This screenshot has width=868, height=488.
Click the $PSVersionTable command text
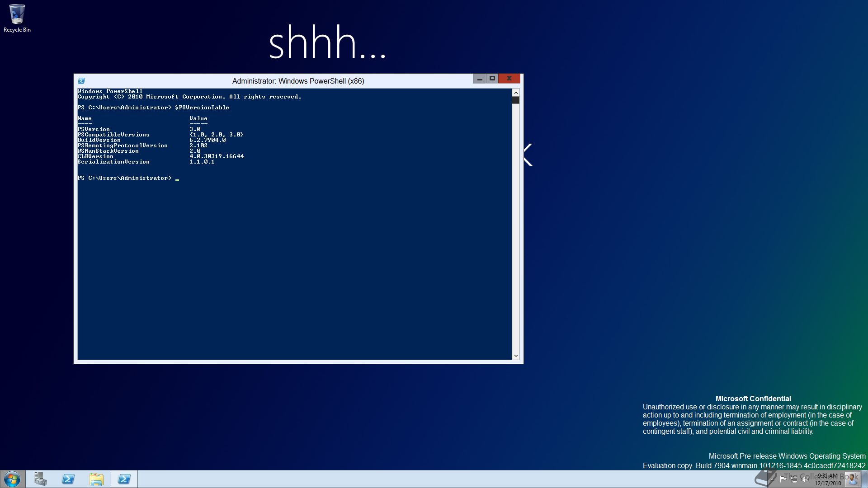pyautogui.click(x=202, y=108)
